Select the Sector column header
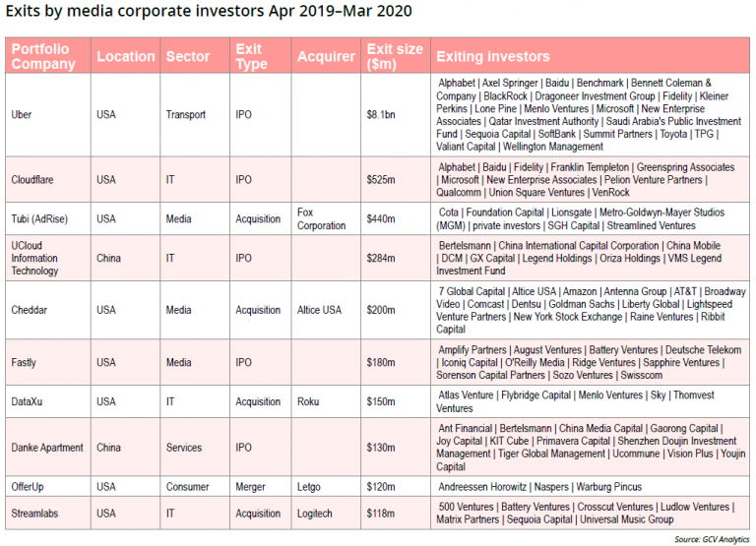 tap(185, 57)
